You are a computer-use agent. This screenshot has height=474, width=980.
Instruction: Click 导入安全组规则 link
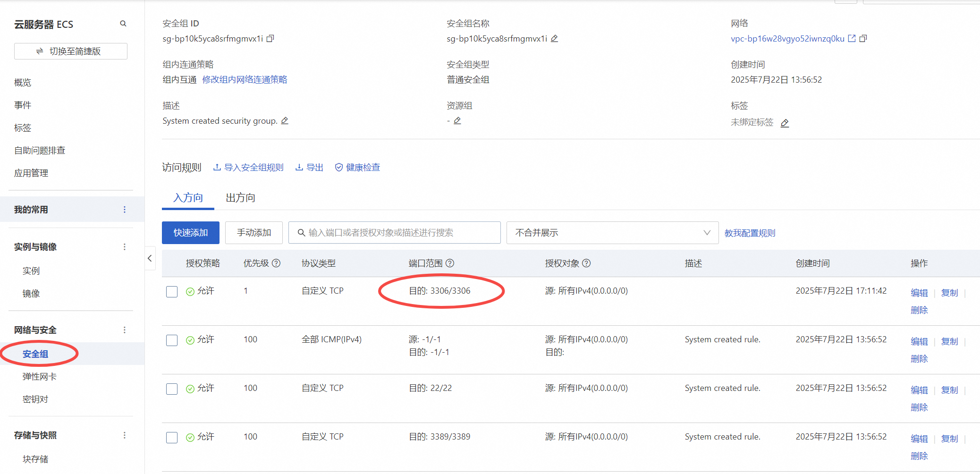click(248, 168)
